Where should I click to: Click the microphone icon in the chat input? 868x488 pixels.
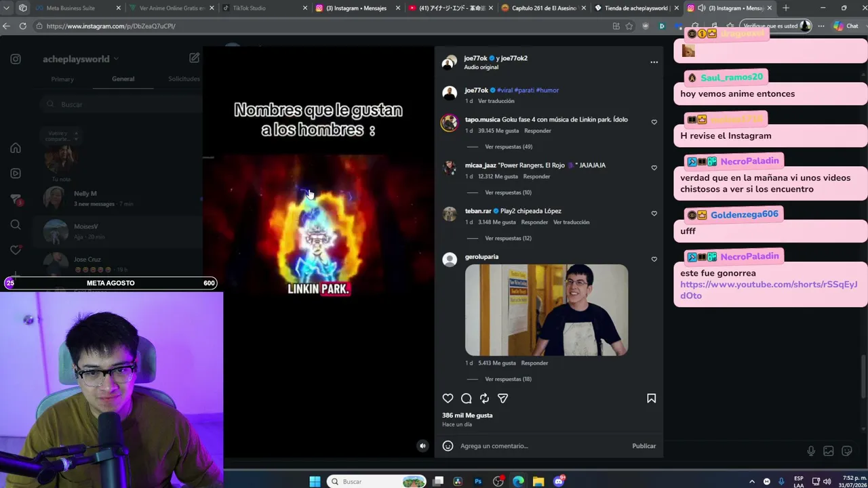811,451
